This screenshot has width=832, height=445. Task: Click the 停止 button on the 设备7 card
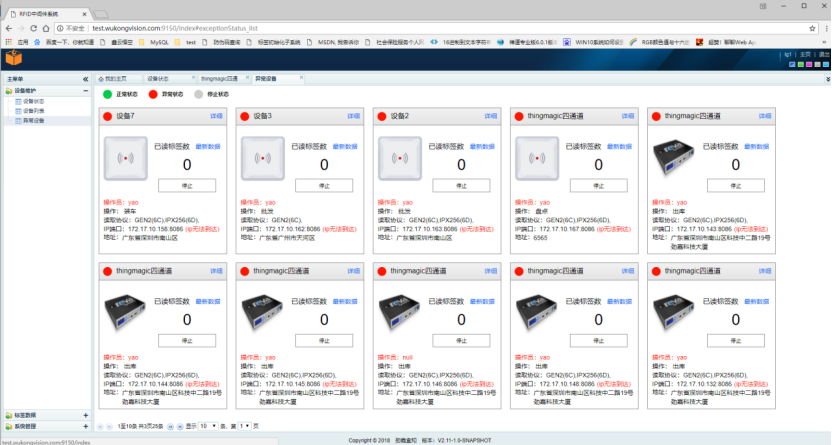187,186
